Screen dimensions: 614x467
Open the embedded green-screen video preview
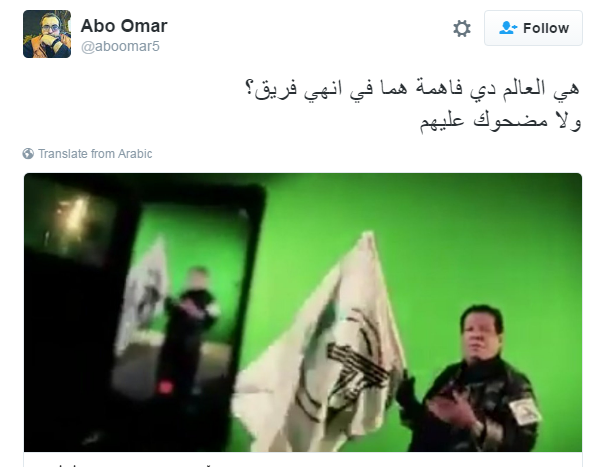coord(303,312)
